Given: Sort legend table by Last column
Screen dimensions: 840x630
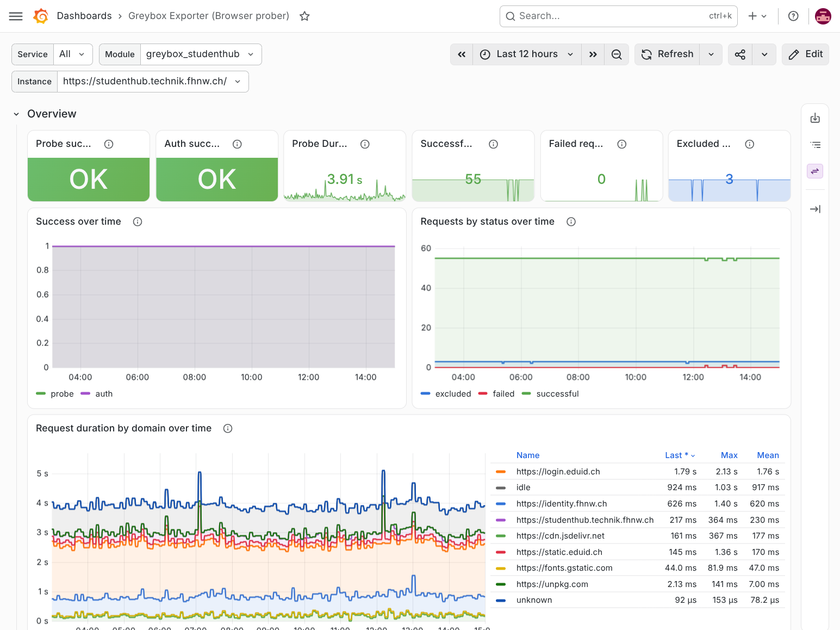Looking at the screenshot, I should (680, 455).
